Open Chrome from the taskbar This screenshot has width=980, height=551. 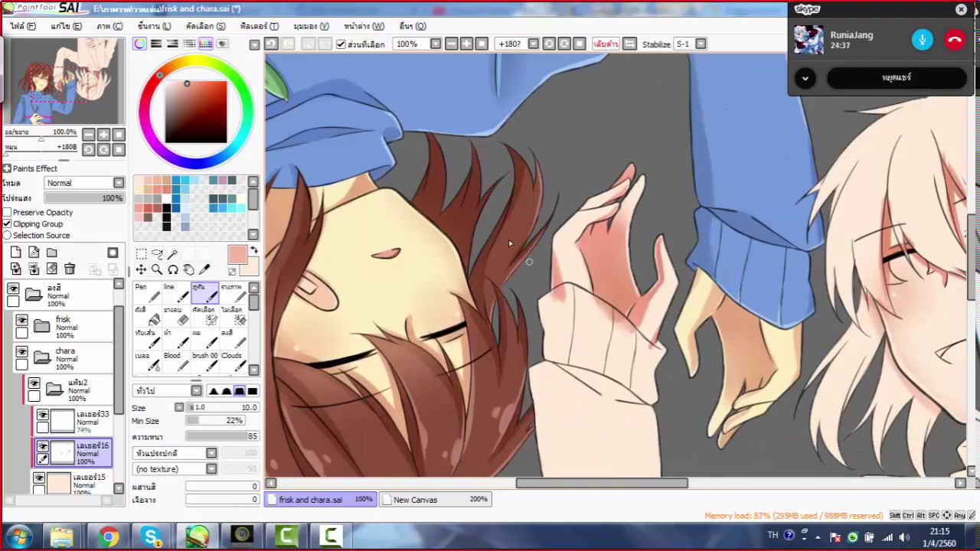[x=108, y=536]
